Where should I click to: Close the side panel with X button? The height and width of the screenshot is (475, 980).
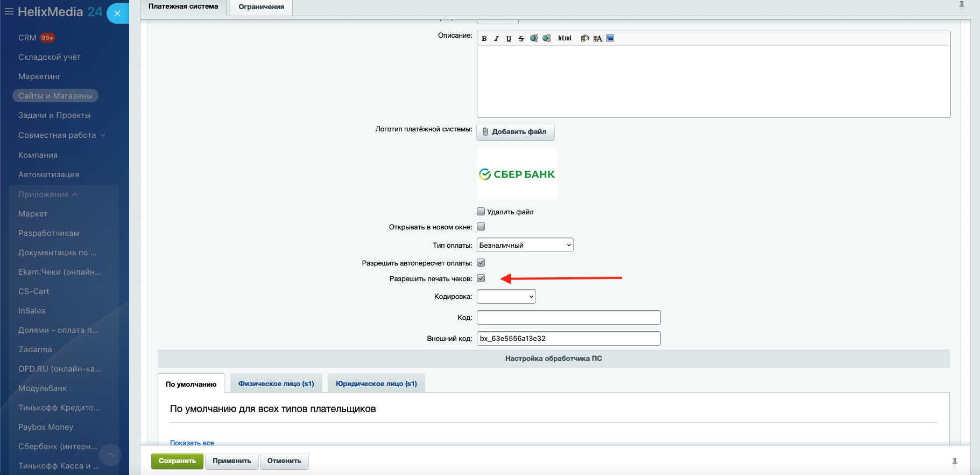(117, 13)
